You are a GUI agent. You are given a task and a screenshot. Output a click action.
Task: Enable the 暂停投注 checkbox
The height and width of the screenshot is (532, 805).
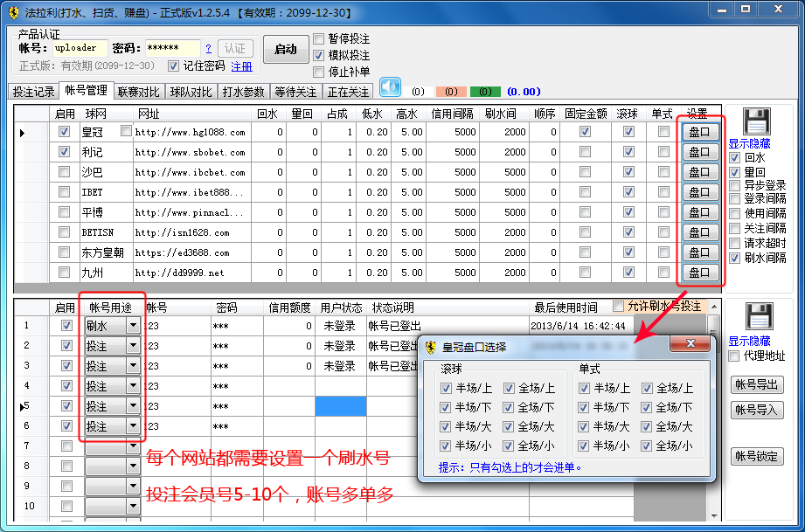320,39
